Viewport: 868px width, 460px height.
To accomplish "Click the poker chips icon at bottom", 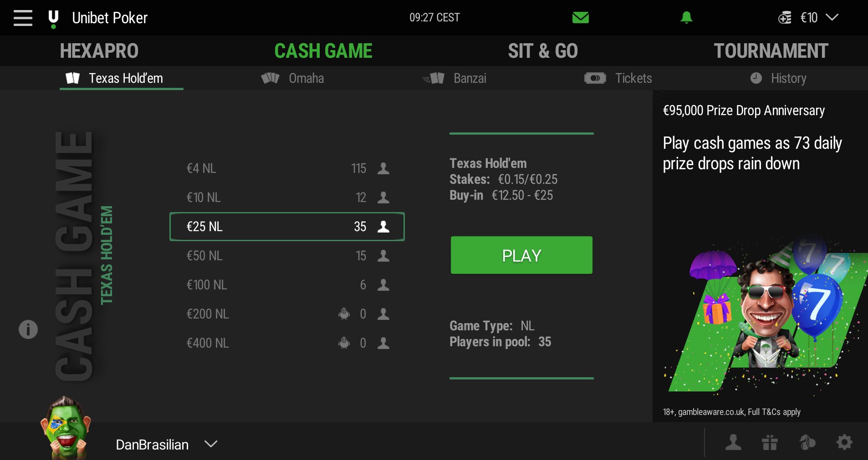I will [807, 442].
